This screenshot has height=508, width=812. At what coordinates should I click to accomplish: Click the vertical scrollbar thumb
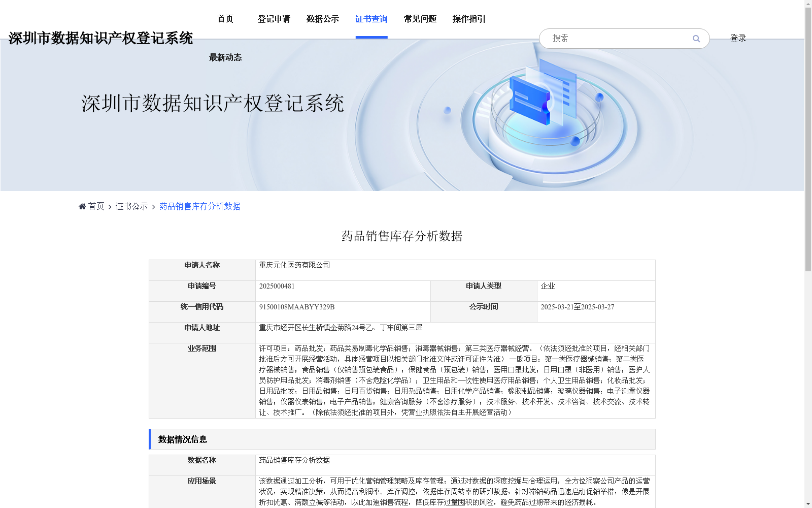808,140
